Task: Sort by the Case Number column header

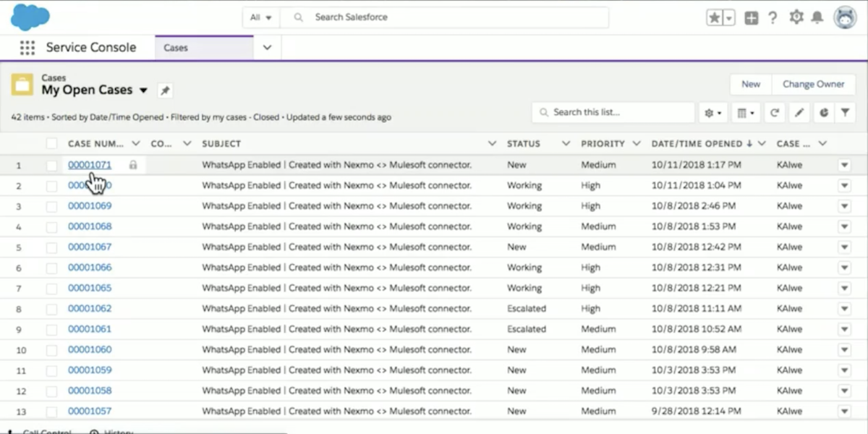Action: (95, 144)
